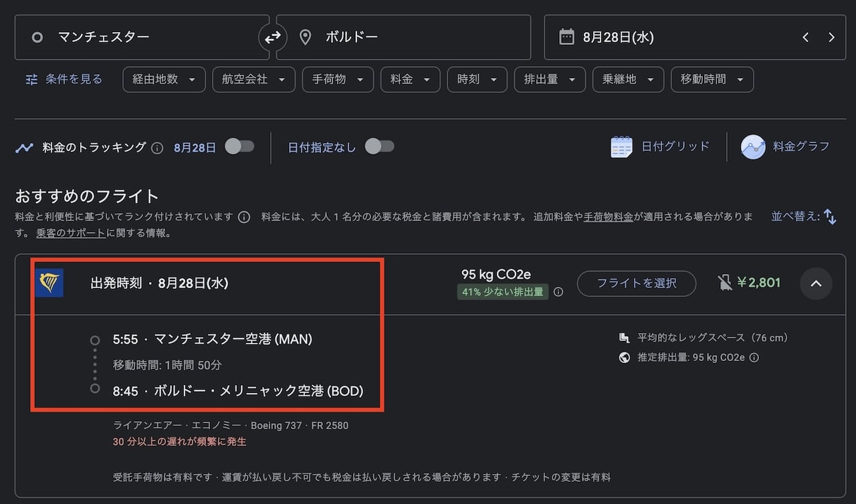Click the no-baggage icon beside ¥2,801
Viewport: 856px width, 504px height.
pos(725,283)
